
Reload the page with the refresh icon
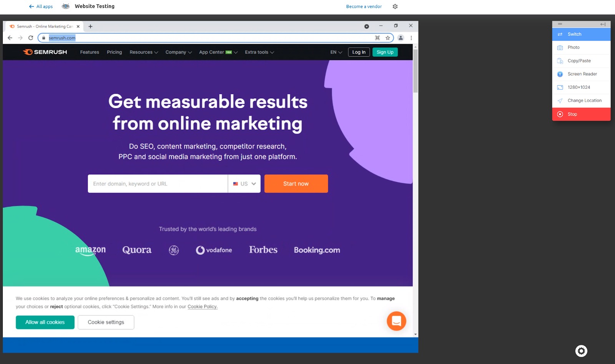point(31,38)
